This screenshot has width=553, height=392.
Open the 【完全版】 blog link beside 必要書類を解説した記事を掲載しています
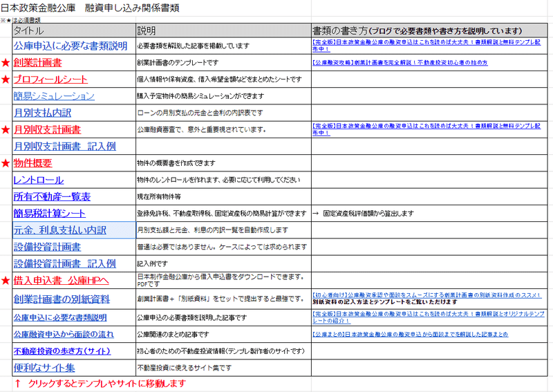pyautogui.click(x=427, y=46)
